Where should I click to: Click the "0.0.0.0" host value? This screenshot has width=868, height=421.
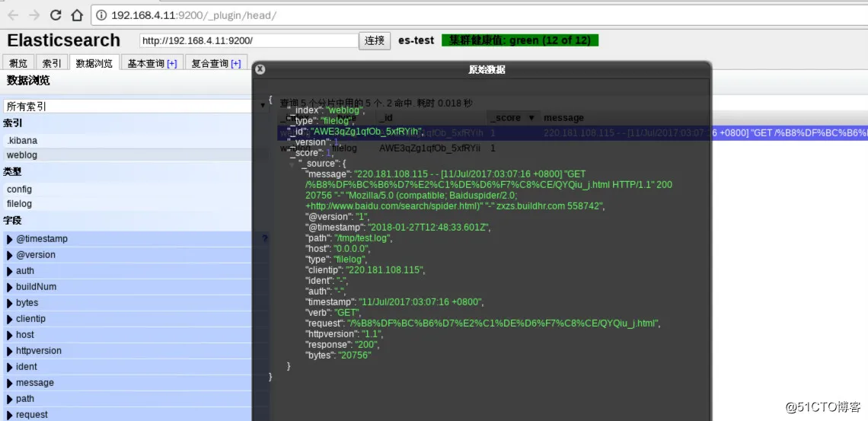(350, 249)
